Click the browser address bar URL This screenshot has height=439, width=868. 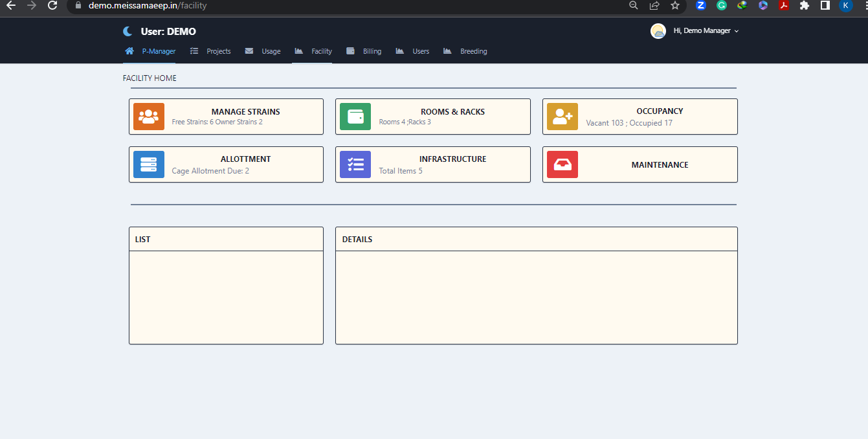pyautogui.click(x=148, y=6)
